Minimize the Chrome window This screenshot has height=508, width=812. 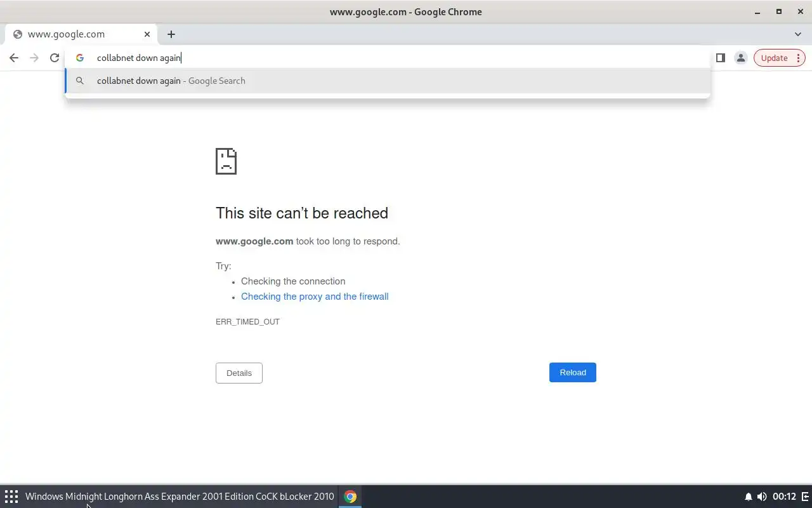[757, 12]
